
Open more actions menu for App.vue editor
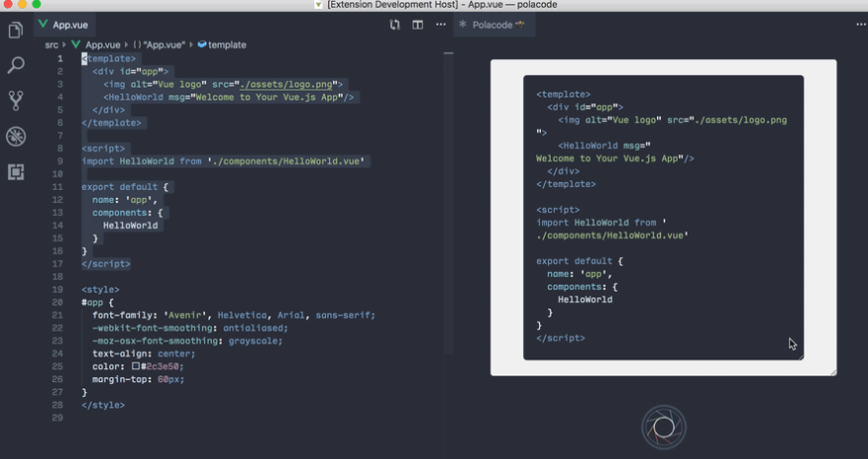tap(439, 25)
